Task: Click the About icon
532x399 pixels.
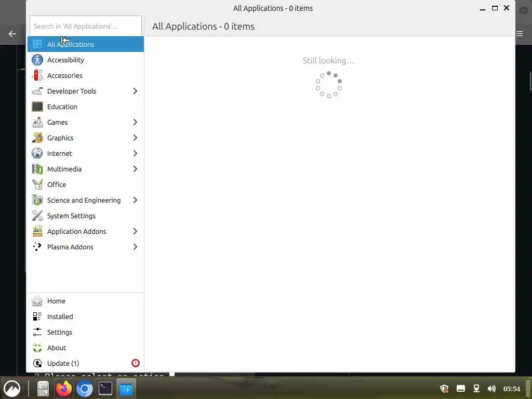Action: (37, 348)
